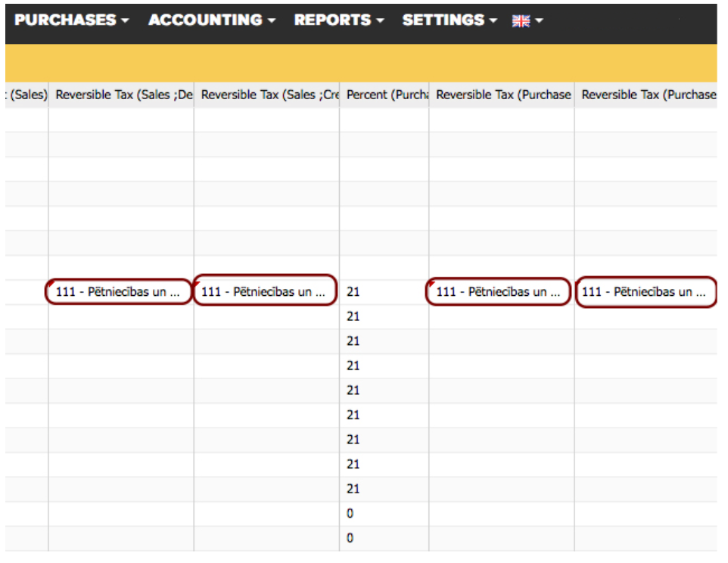The height and width of the screenshot is (563, 728).
Task: Expand the Settings dropdown menu
Action: (449, 20)
